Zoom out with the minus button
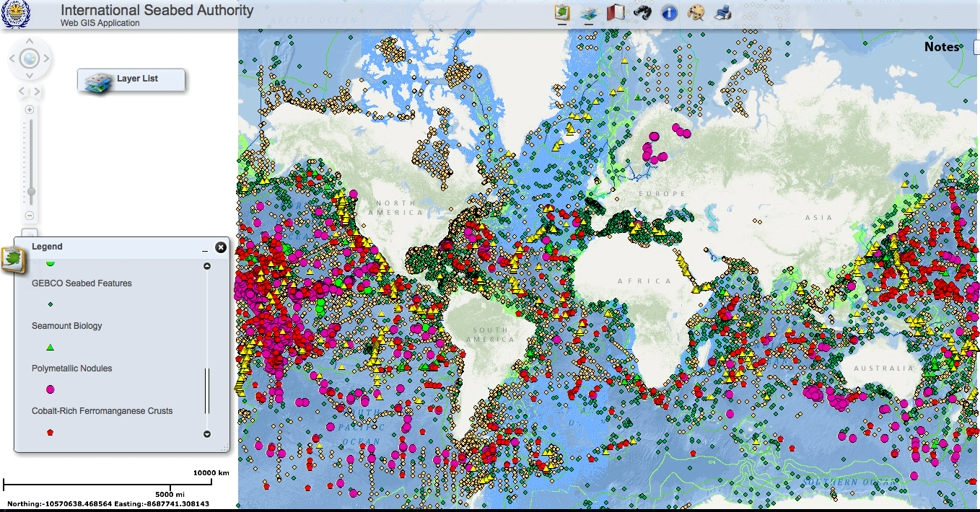Viewport: 980px width, 512px height. coord(30,216)
